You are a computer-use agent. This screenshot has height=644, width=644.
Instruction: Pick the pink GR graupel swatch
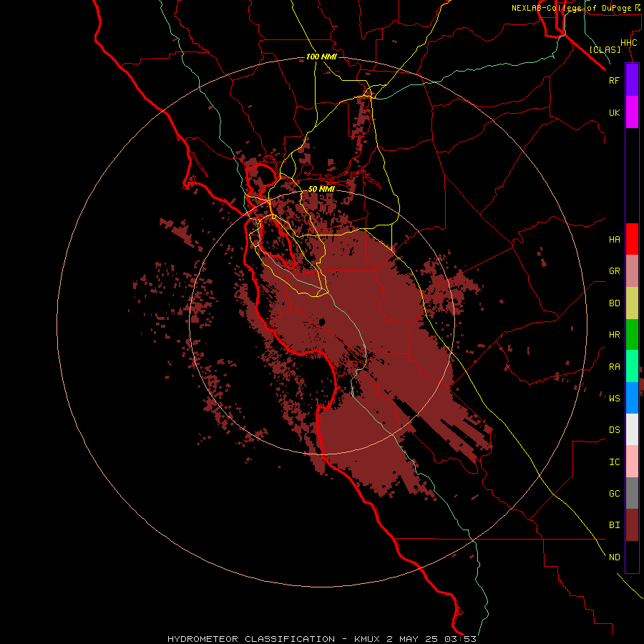click(x=632, y=271)
